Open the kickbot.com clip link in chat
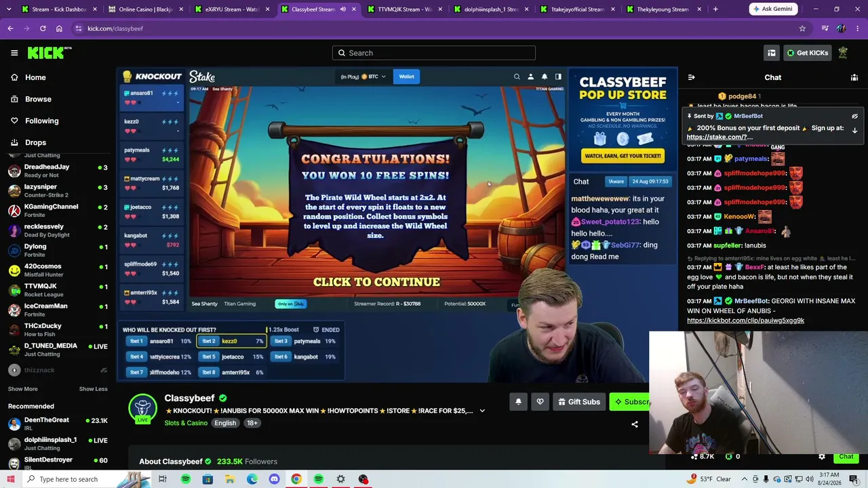The height and width of the screenshot is (488, 868). (x=745, y=321)
